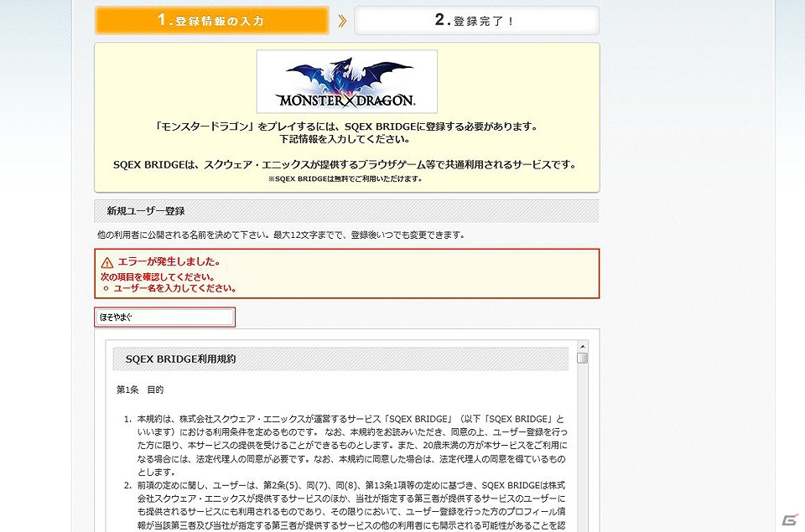Image resolution: width=805 pixels, height=532 pixels.
Task: Click the terms box scrollbar thumb
Action: coord(582,358)
